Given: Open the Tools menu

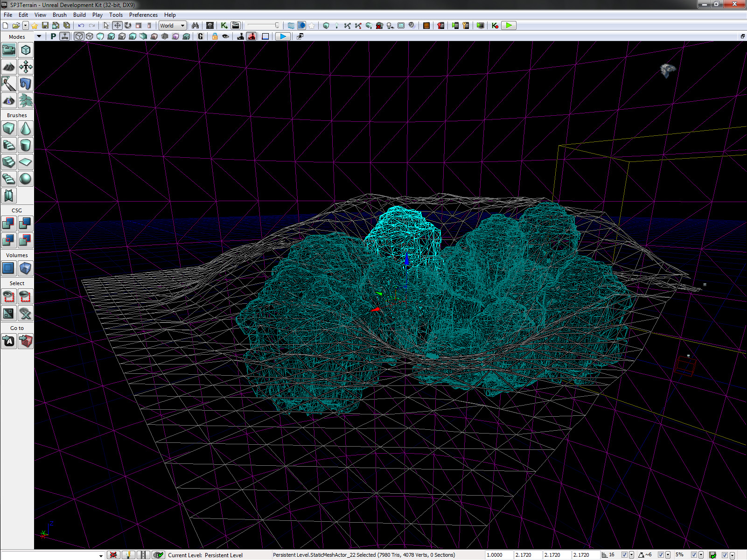Looking at the screenshot, I should [x=116, y=15].
